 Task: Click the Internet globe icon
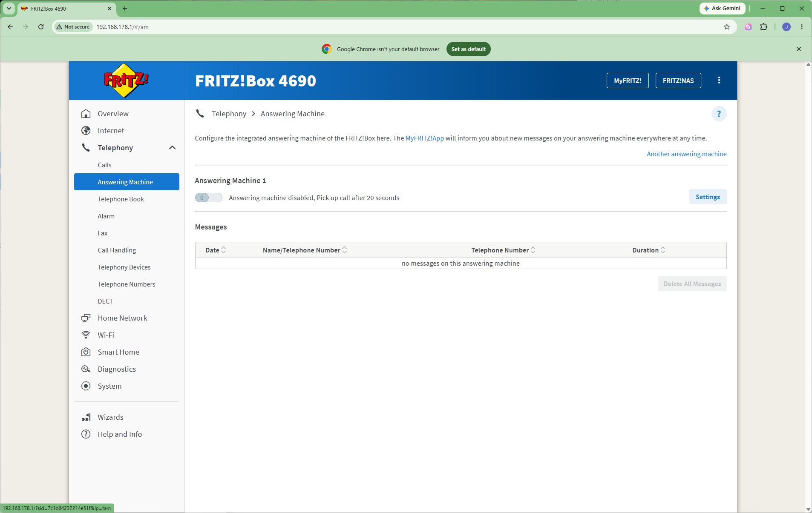86,131
